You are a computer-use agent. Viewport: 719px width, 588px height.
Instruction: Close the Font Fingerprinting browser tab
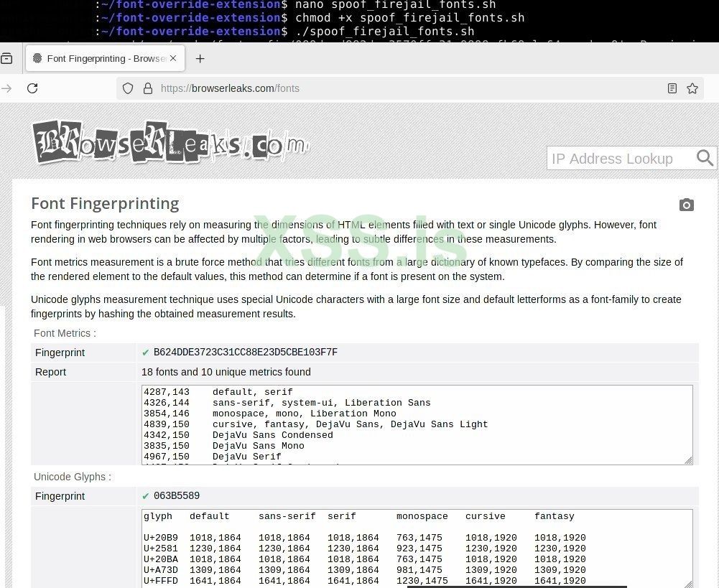173,58
